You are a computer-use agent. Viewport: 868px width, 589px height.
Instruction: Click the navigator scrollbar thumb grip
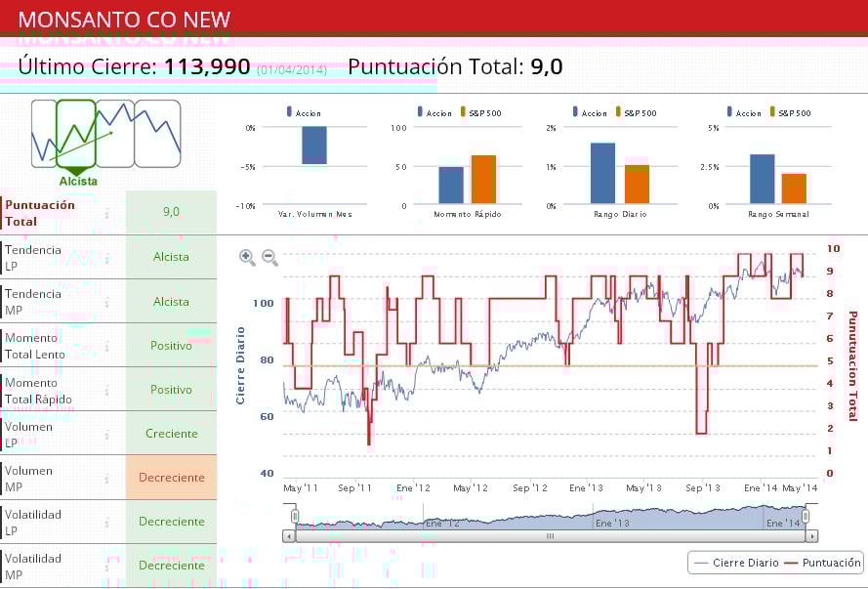550,536
